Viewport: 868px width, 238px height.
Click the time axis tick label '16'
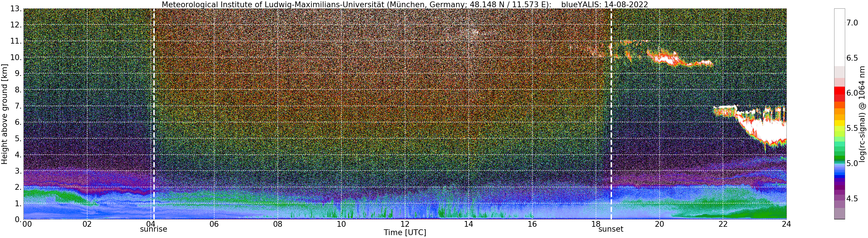click(x=532, y=224)
